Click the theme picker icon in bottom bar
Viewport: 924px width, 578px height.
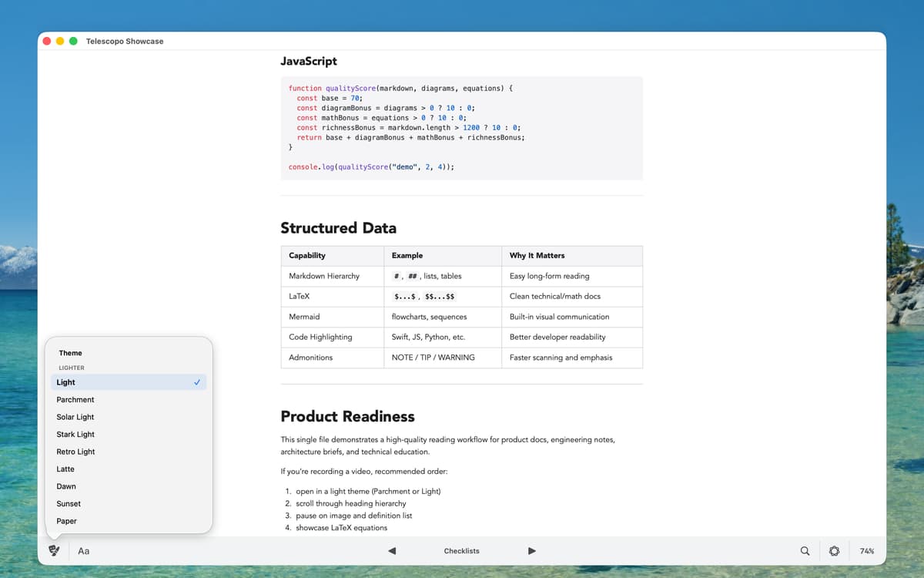54,550
